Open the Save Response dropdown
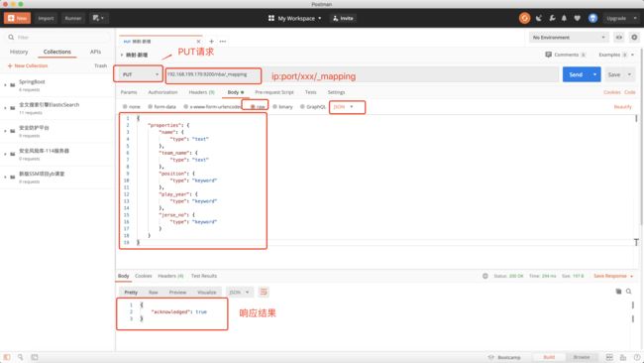Viewport: 644px width, 363px height. [613, 276]
